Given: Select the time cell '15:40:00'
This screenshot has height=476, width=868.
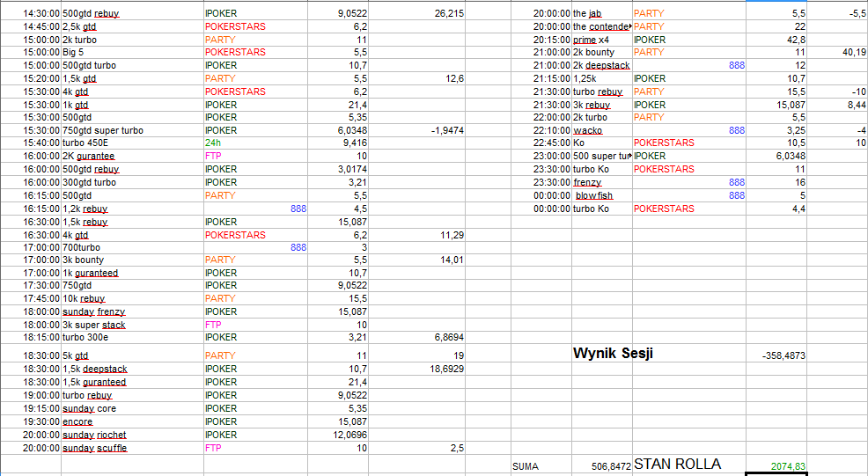Looking at the screenshot, I should pos(31,143).
